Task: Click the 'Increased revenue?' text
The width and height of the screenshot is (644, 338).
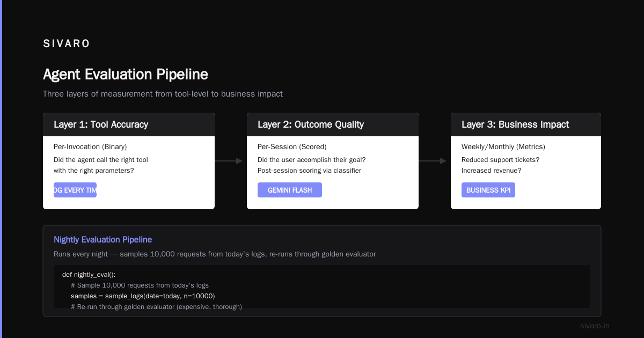Action: point(491,171)
